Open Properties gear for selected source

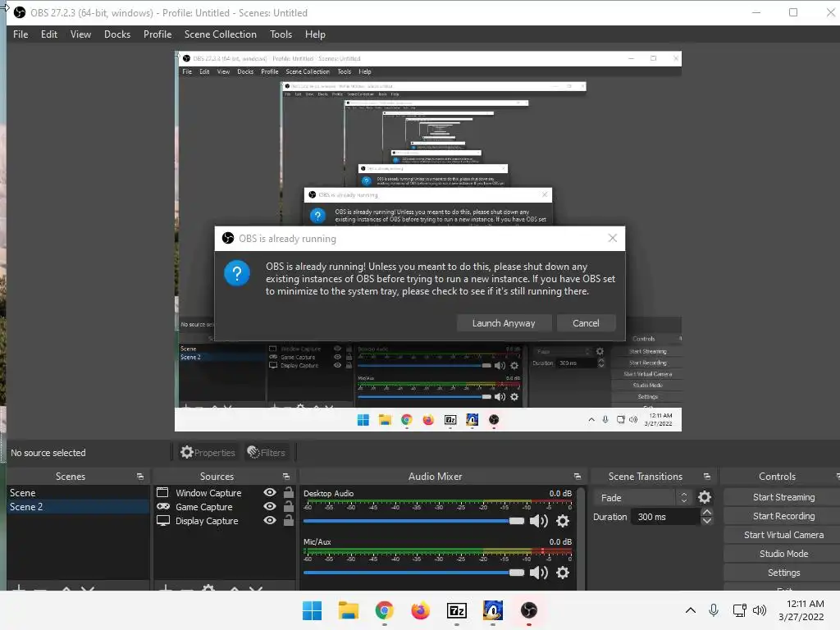[208, 453]
